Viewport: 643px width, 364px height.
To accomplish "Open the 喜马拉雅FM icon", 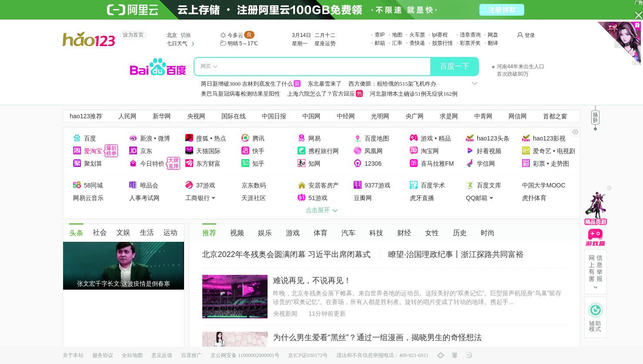I will [x=414, y=164].
